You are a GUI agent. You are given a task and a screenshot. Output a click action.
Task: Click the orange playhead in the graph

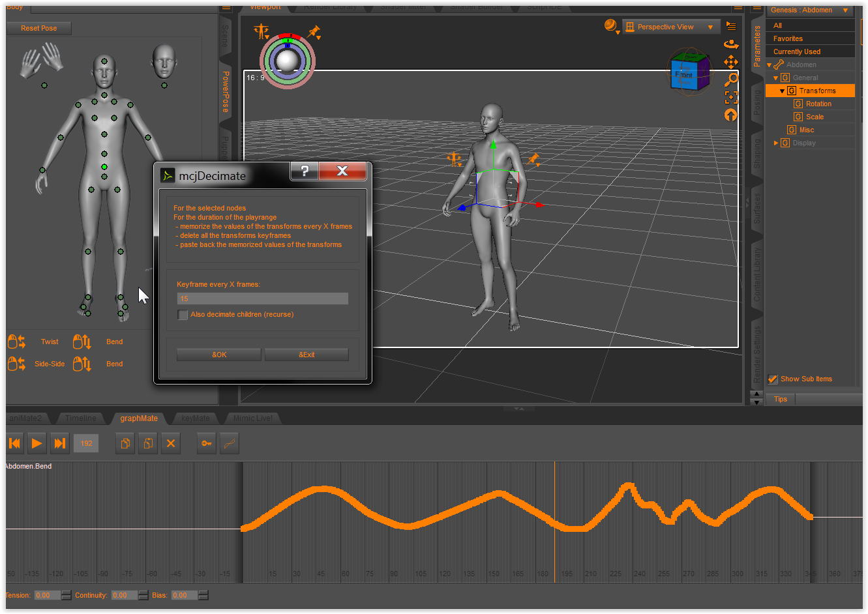[555, 521]
